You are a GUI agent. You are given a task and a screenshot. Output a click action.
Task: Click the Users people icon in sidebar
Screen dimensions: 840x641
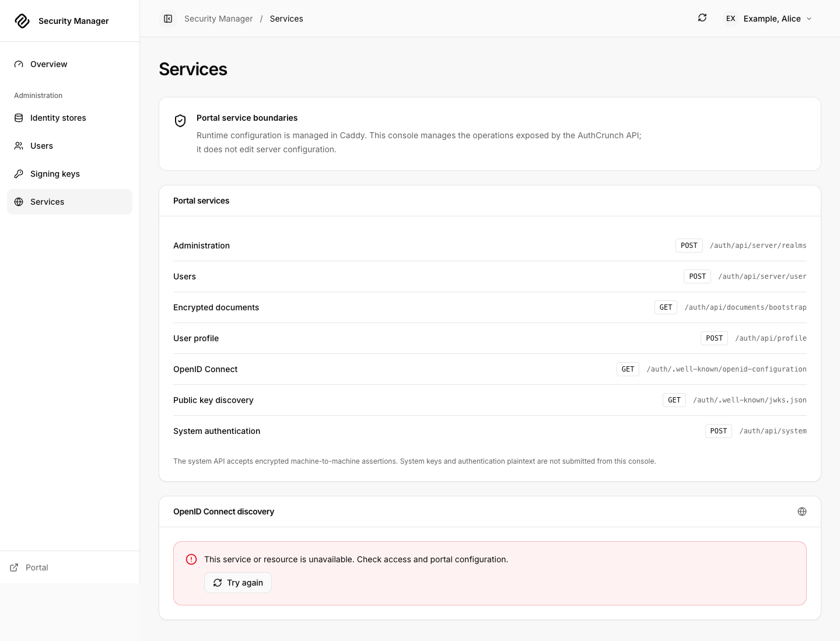19,146
